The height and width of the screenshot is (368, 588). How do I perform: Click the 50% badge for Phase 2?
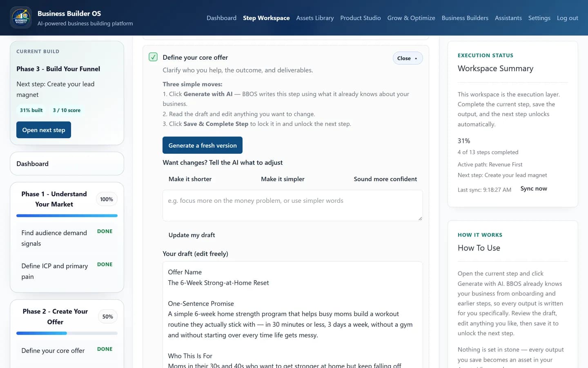pos(108,316)
